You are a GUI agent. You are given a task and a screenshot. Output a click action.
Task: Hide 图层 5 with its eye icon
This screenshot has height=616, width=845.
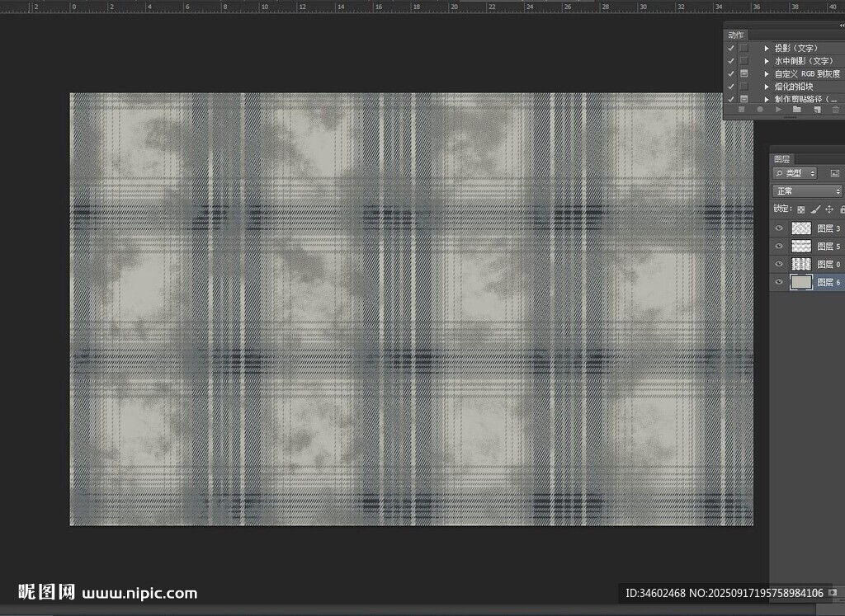click(779, 246)
